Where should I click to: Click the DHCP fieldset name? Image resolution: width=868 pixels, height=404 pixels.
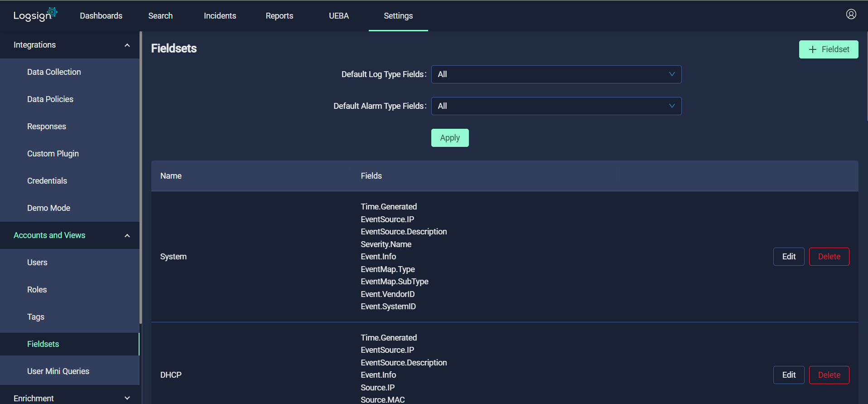coord(171,375)
